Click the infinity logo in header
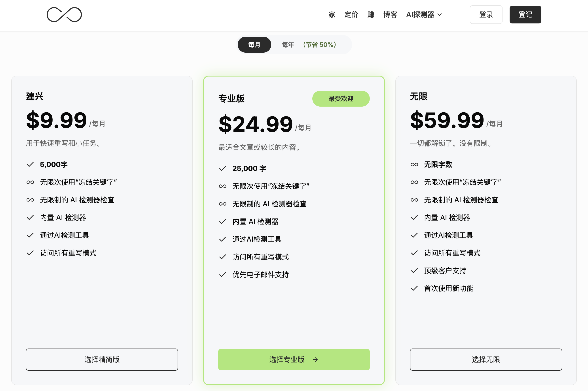This screenshot has width=588, height=391. tap(64, 15)
